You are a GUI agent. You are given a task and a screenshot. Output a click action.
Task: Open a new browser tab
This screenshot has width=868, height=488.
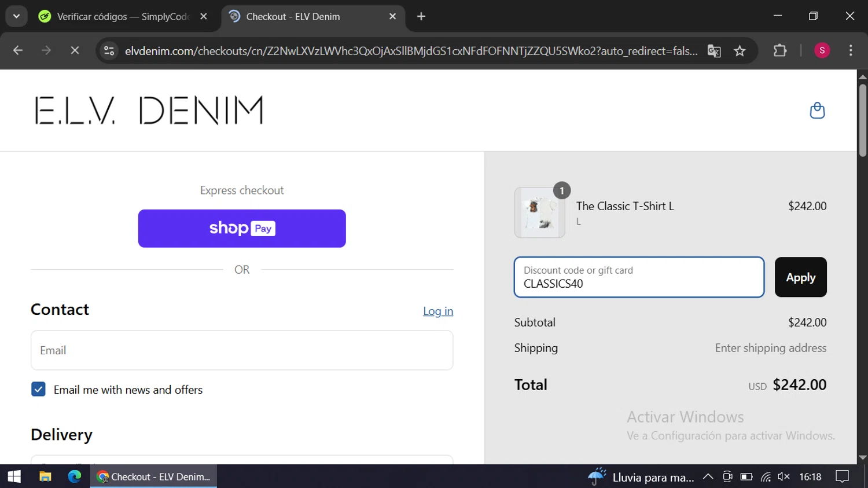421,16
